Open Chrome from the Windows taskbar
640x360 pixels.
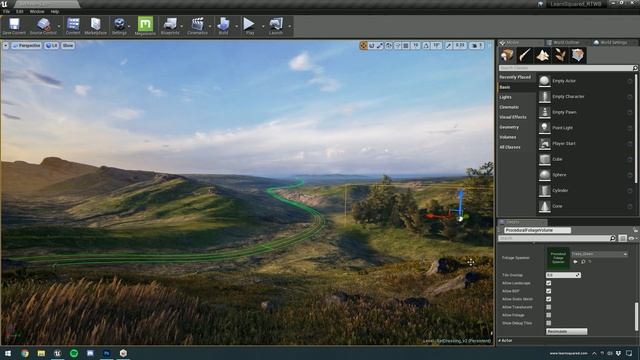click(25, 353)
